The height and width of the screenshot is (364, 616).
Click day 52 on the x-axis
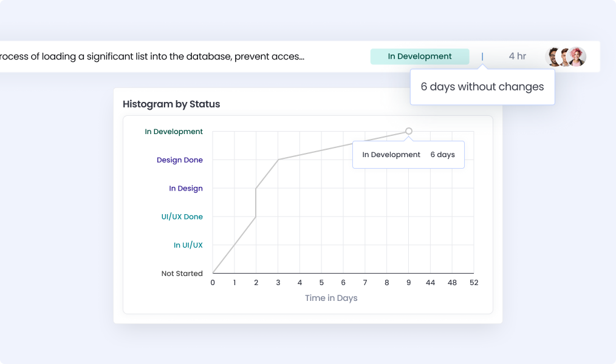tap(474, 283)
